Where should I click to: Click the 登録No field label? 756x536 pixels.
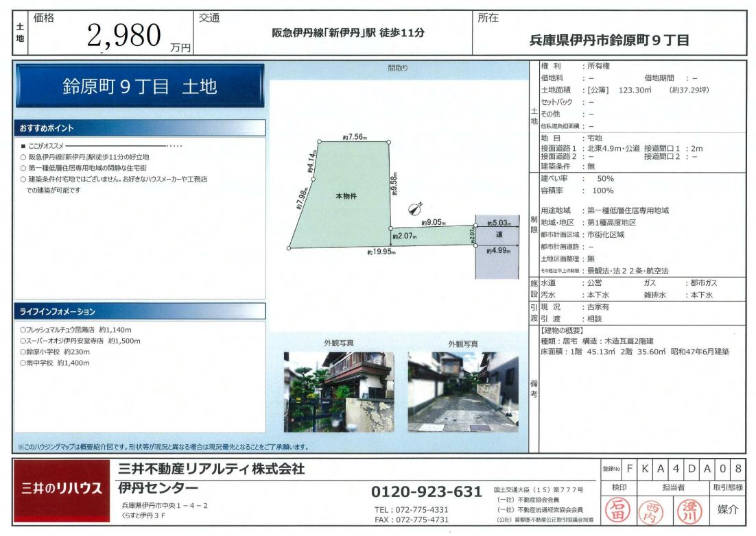(x=611, y=470)
